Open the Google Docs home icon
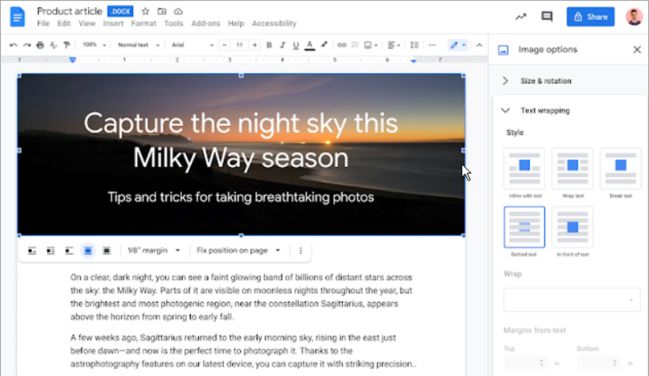Viewport: 649px width, 376px height. (17, 17)
